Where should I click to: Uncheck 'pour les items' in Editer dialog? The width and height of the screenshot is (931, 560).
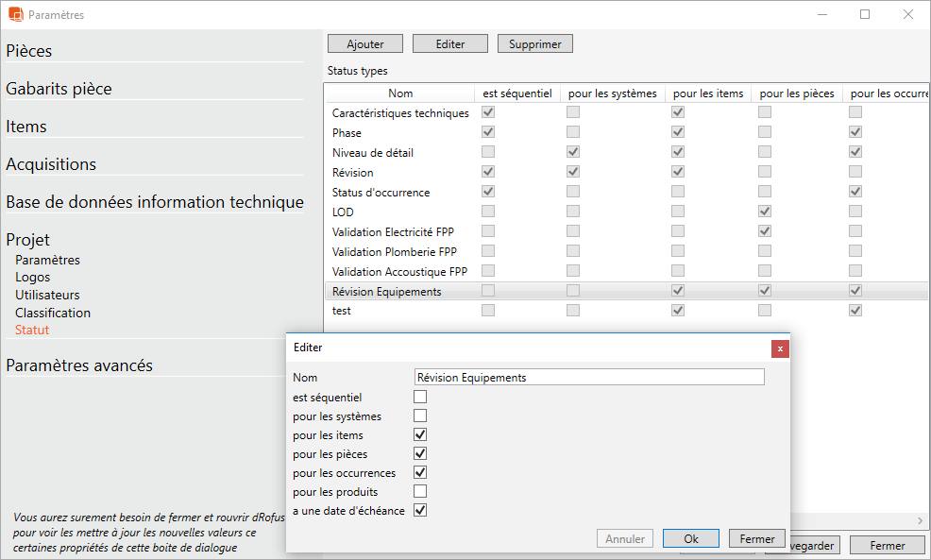click(420, 435)
